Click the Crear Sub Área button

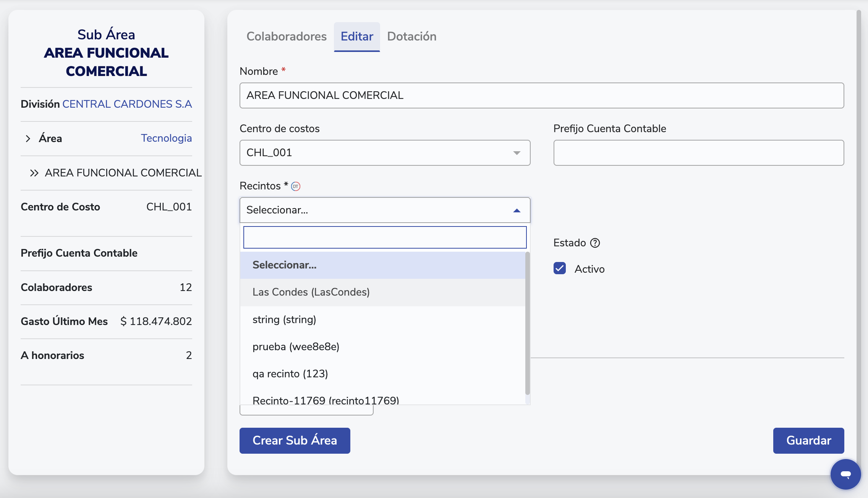[x=295, y=440]
